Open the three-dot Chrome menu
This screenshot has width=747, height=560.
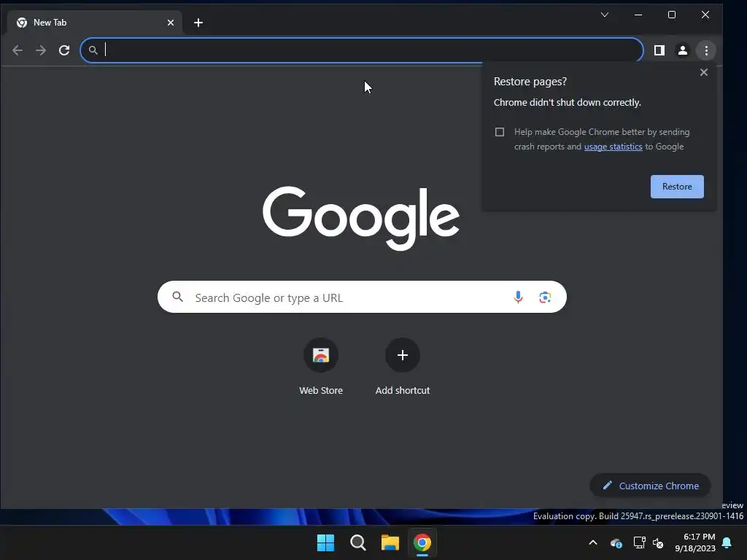pos(706,50)
